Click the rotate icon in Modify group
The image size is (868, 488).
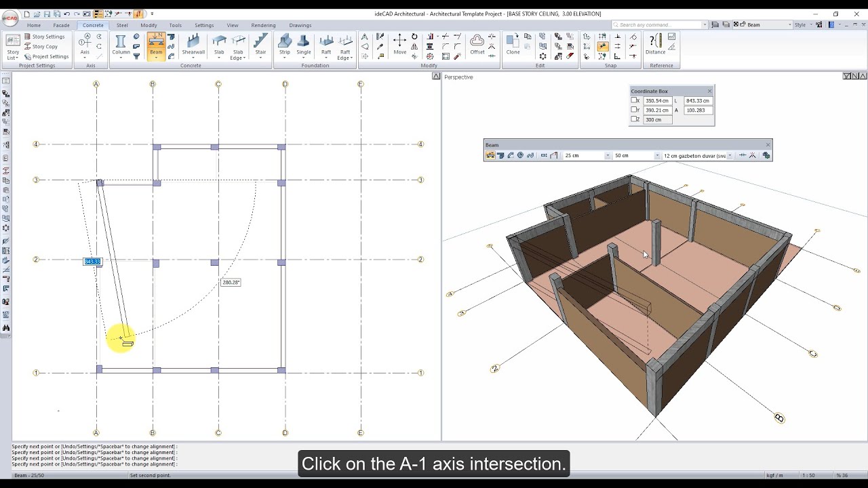tap(414, 37)
